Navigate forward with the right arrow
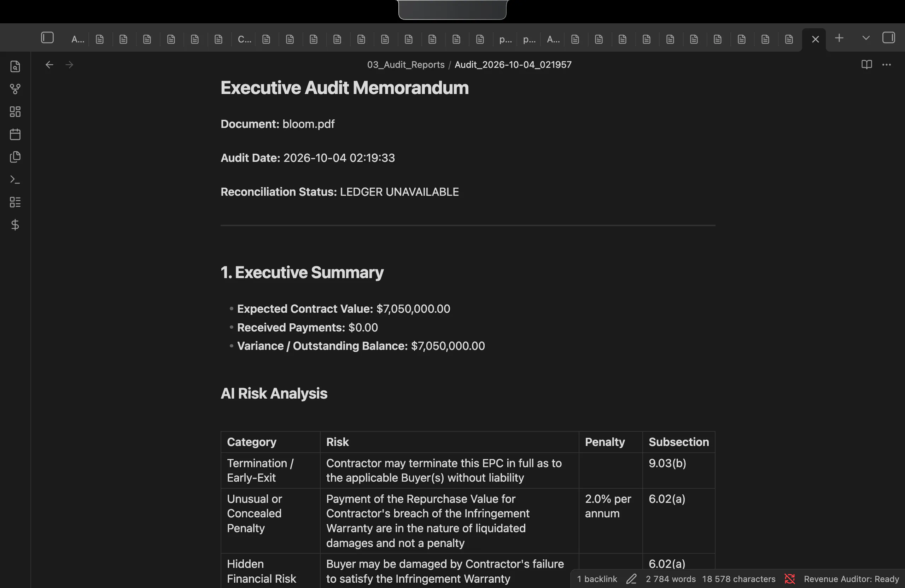Screen dimensions: 905x588 tap(69, 65)
